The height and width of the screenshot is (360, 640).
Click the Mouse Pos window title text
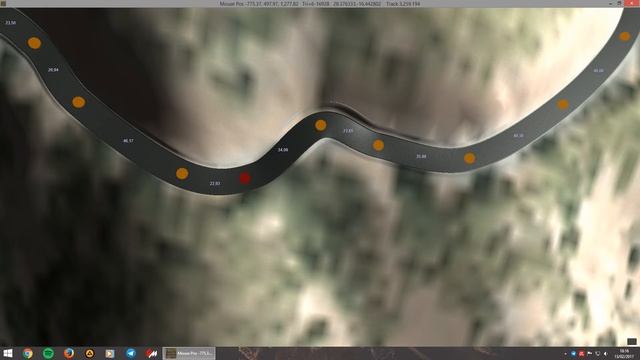[x=320, y=4]
